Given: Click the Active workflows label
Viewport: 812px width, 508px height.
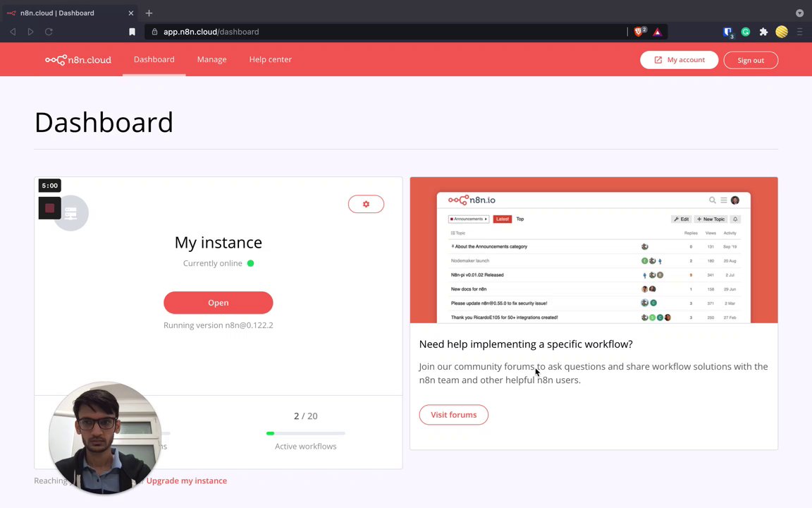Looking at the screenshot, I should [305, 447].
